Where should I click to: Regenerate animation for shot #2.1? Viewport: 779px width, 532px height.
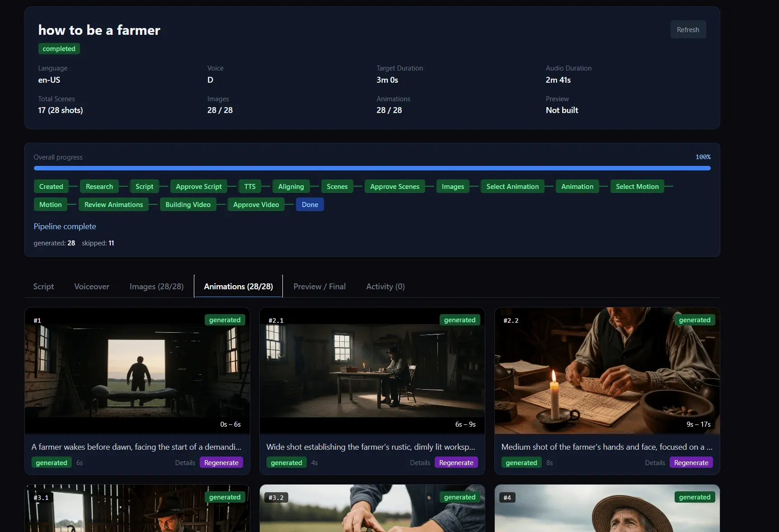456,463
